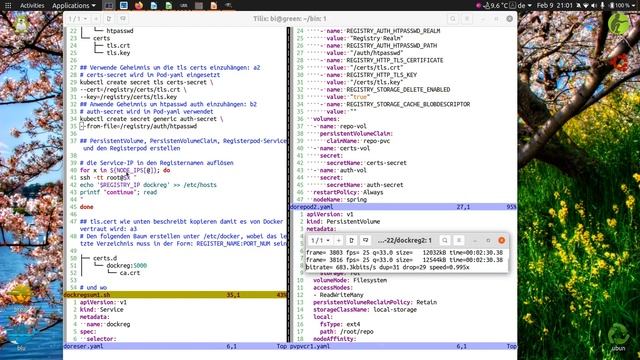
Task: Add terminal down in main Tilix window
Action: (123, 19)
